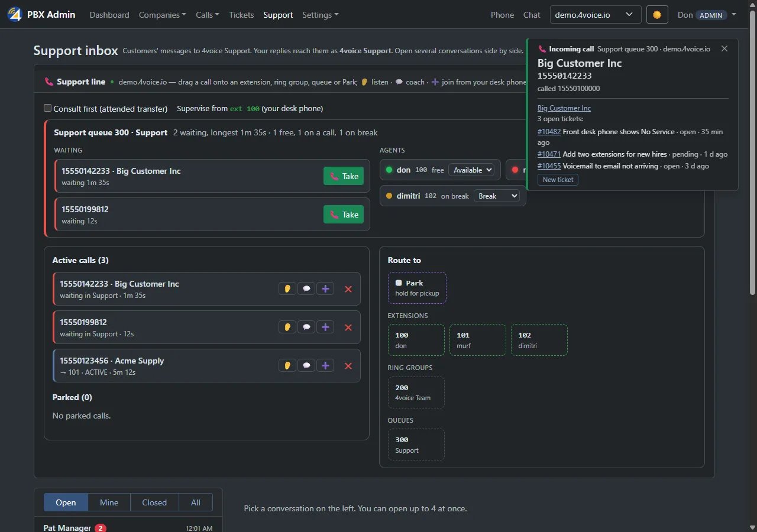
Task: Coach on active call 15550199812
Action: pyautogui.click(x=306, y=327)
